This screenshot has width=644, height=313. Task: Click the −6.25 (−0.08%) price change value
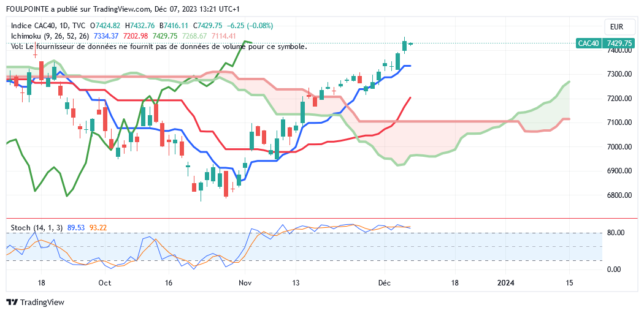(x=250, y=26)
